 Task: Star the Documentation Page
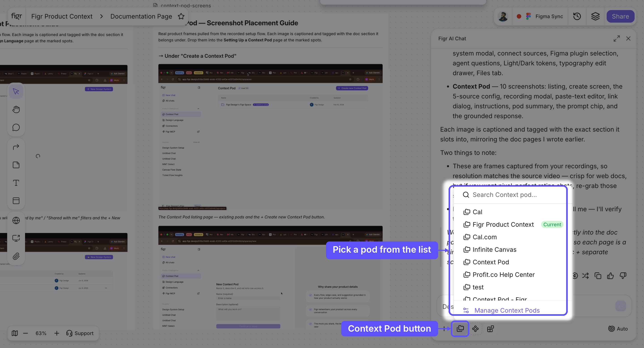coord(181,16)
